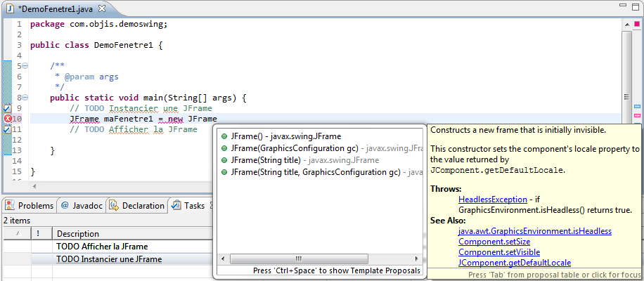The width and height of the screenshot is (644, 281).
Task: Pick the JFrame(GraphicsConfiguration gc) proposal
Action: [x=294, y=148]
